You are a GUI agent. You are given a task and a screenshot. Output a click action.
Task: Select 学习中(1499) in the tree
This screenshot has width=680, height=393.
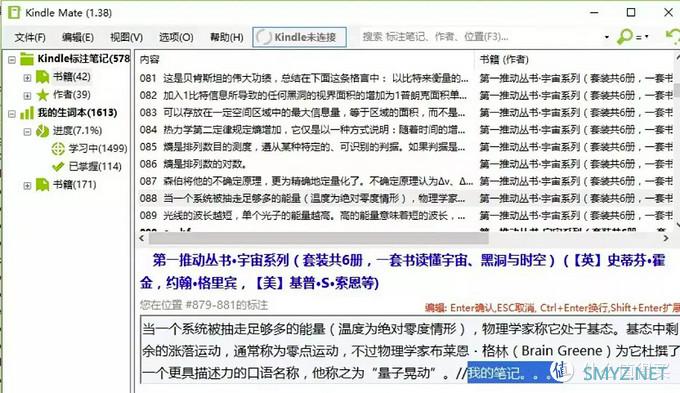(x=98, y=149)
